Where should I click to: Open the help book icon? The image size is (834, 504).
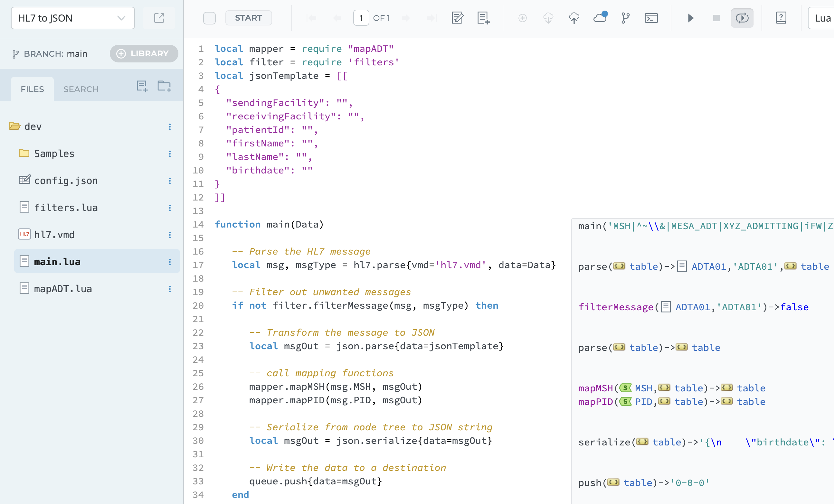coord(781,18)
